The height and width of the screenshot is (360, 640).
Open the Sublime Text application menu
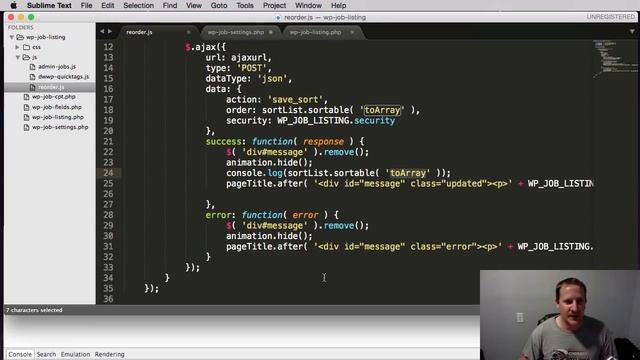click(x=49, y=5)
